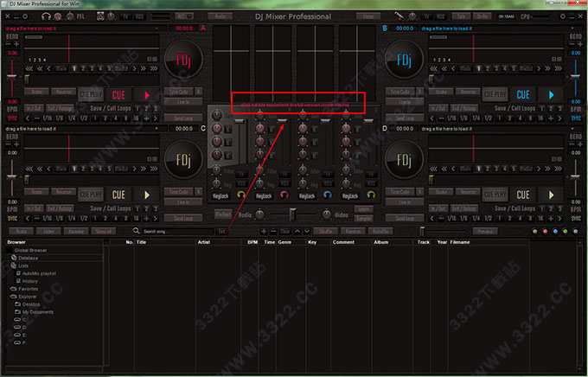Open deck B track dropdown arrow
Screen dimensions: 588x377
[x=572, y=29]
